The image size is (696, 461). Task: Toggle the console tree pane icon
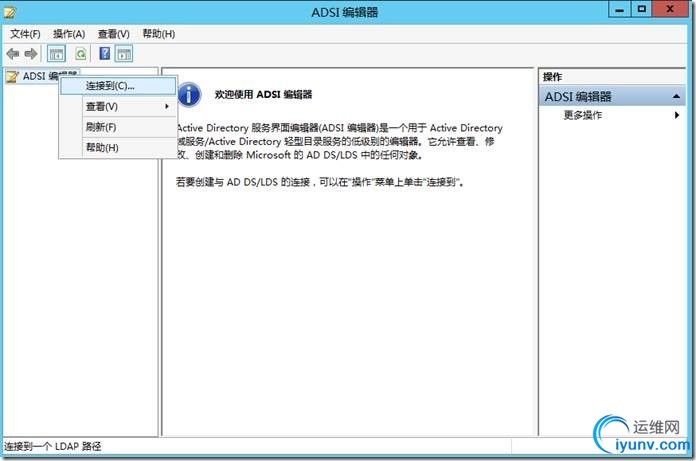pyautogui.click(x=56, y=54)
